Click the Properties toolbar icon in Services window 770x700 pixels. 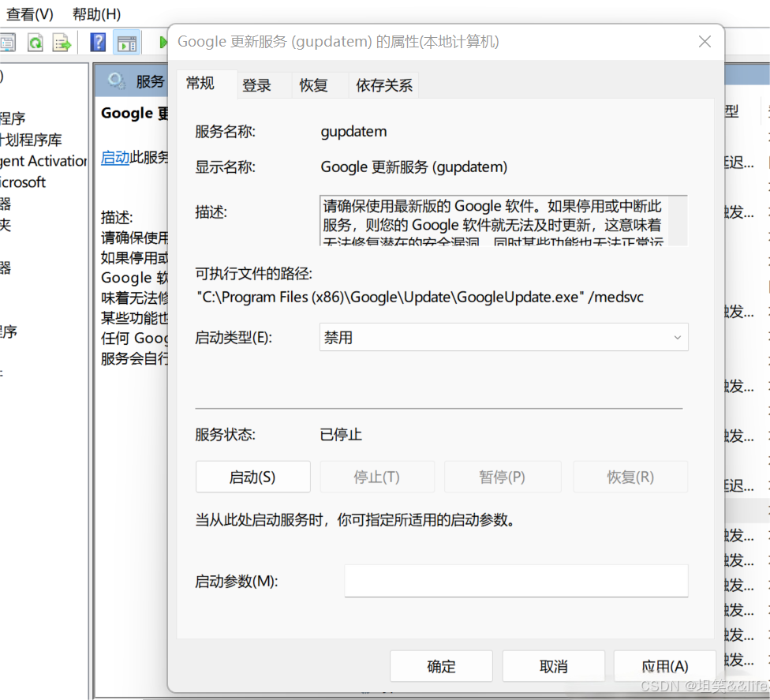[7, 43]
